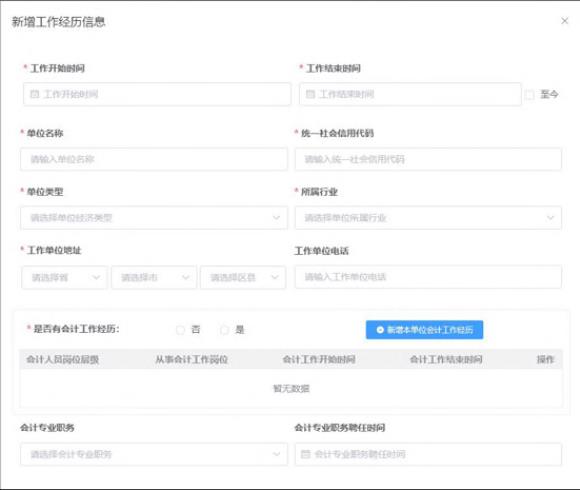This screenshot has height=490, width=580.
Task: Open the 会计专业职务 dropdown
Action: click(x=154, y=454)
